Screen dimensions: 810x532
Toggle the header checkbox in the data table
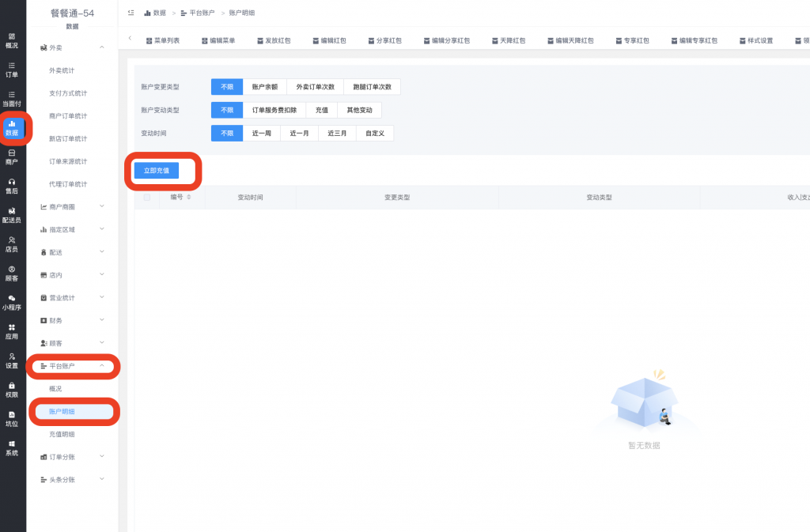coord(147,198)
